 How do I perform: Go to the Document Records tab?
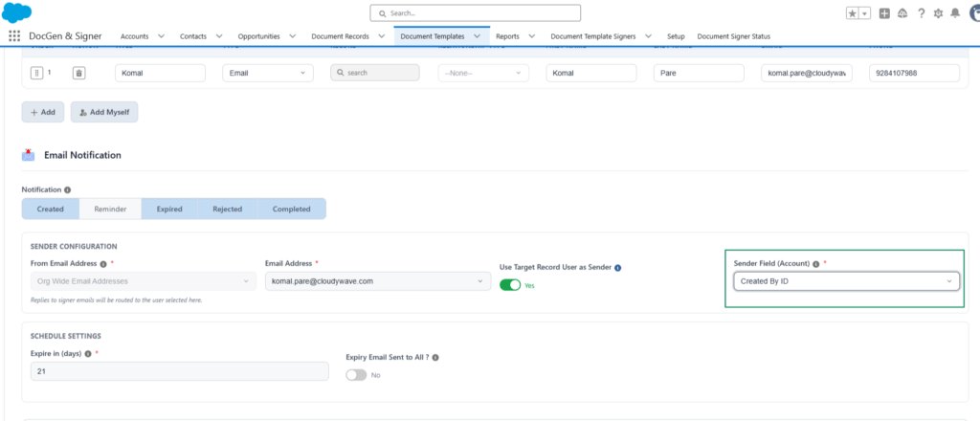click(340, 36)
